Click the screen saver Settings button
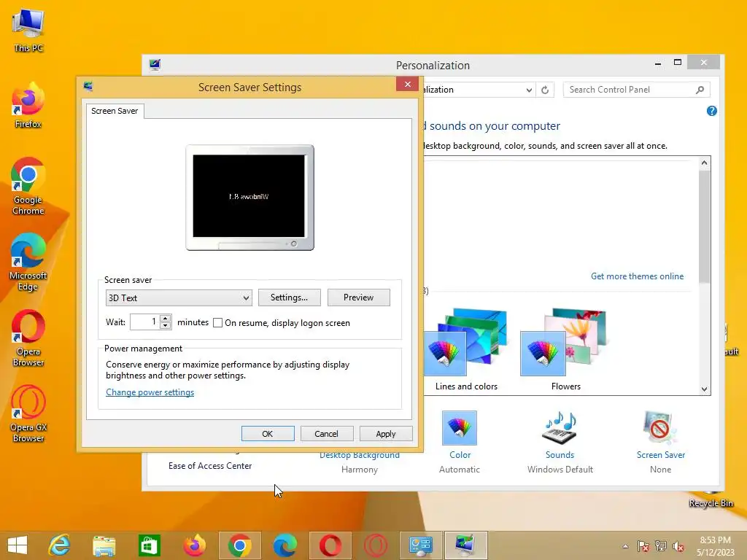Screen dimensions: 747x560 point(289,297)
